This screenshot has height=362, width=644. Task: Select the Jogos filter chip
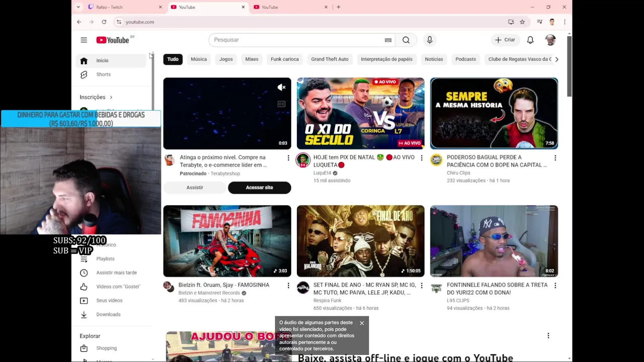[226, 59]
